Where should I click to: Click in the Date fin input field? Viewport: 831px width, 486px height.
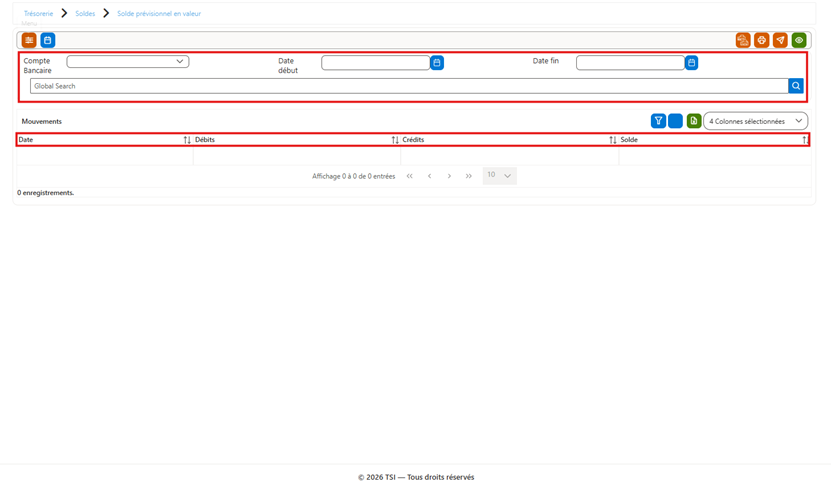(631, 63)
